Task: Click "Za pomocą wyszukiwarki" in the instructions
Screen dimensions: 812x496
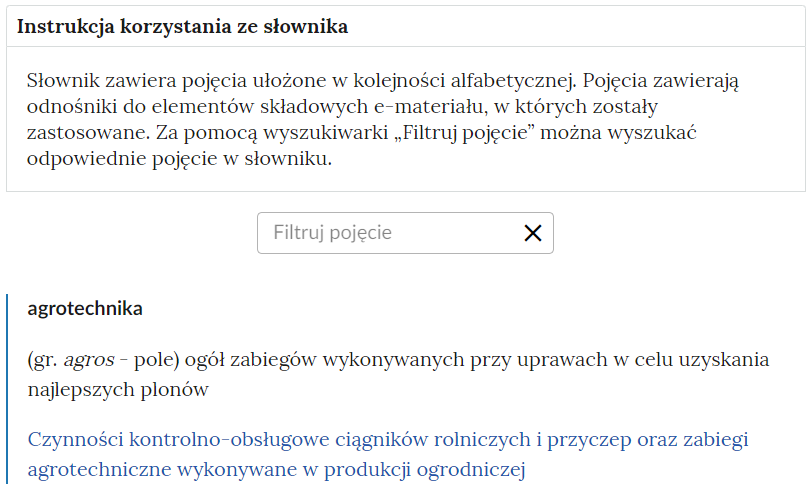Action: click(272, 133)
